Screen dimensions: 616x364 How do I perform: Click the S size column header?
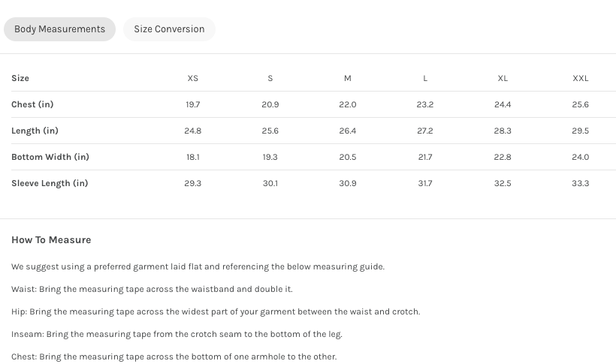click(270, 78)
